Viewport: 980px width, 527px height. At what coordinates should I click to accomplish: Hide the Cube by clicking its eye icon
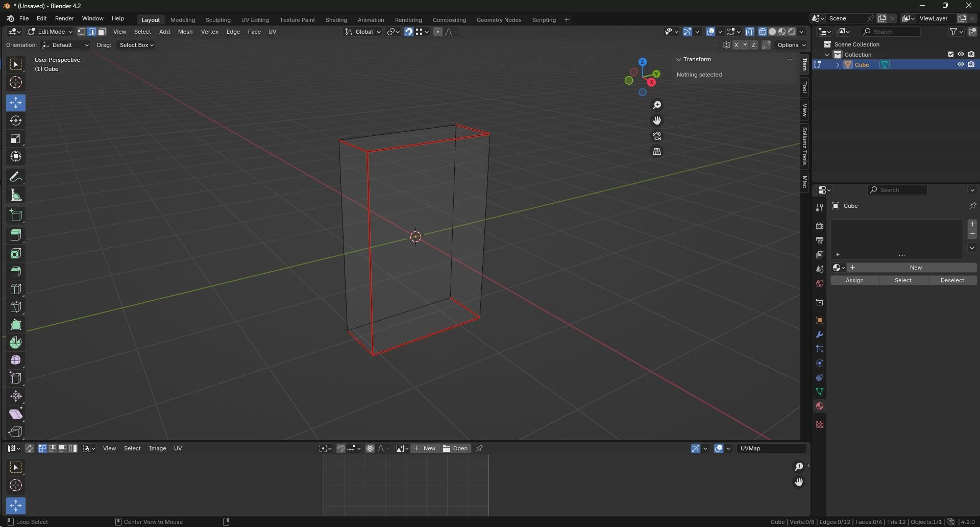point(961,64)
